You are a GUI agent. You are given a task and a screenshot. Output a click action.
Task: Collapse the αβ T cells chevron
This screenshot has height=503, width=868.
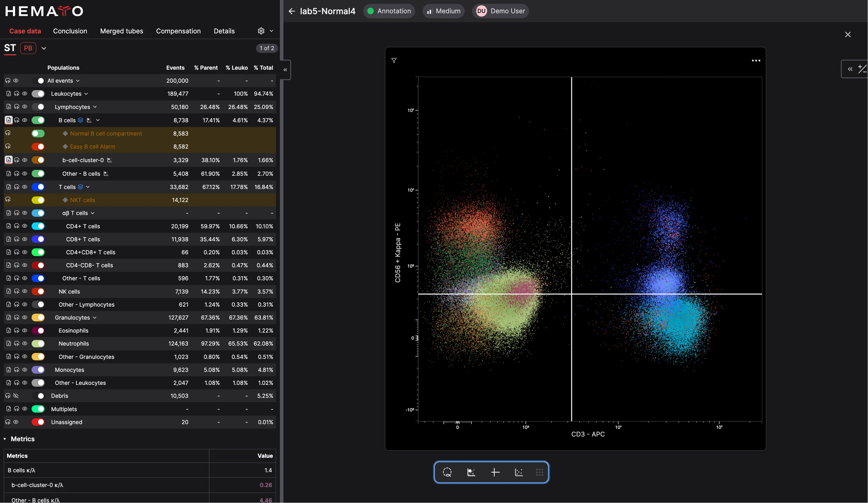[93, 213]
